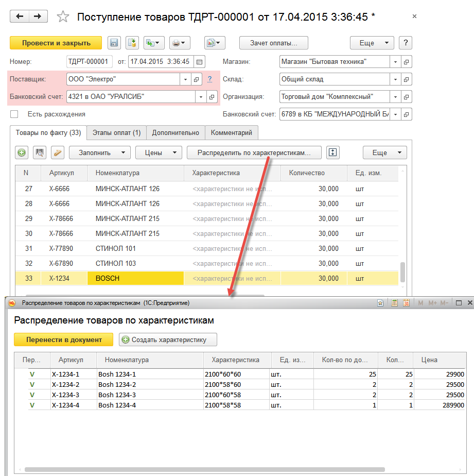Click the green add row icon

(22, 152)
